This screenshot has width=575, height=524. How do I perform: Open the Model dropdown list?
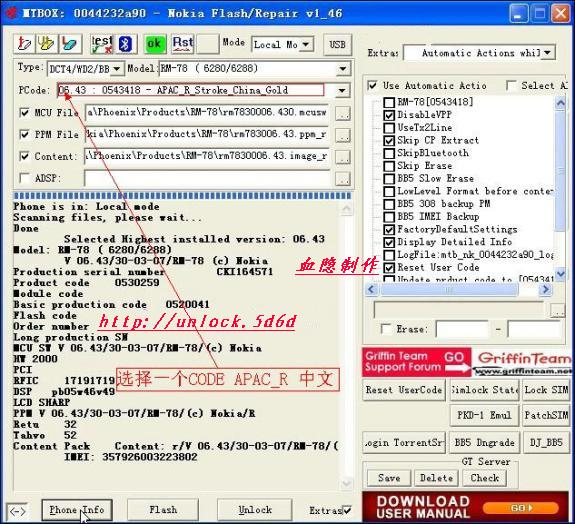point(343,69)
